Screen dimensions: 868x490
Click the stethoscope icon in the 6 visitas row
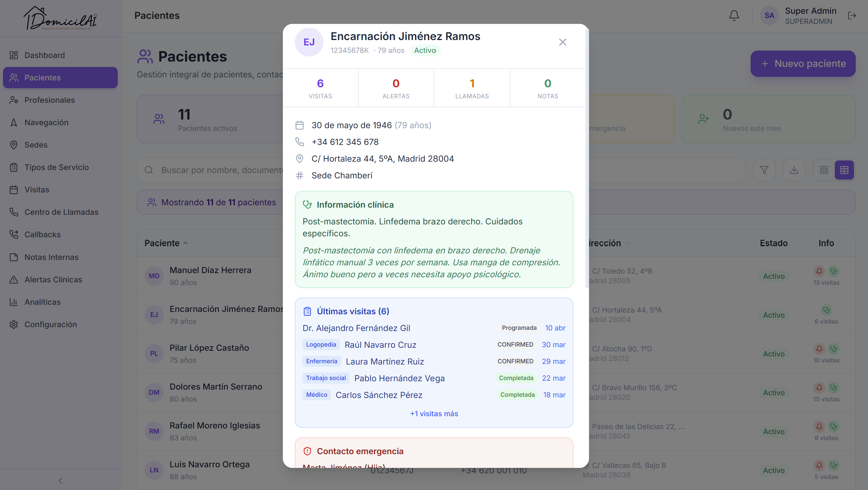coord(826,310)
